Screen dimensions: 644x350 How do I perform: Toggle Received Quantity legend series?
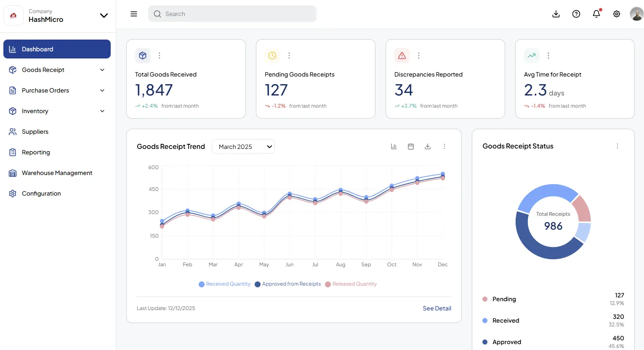225,284
